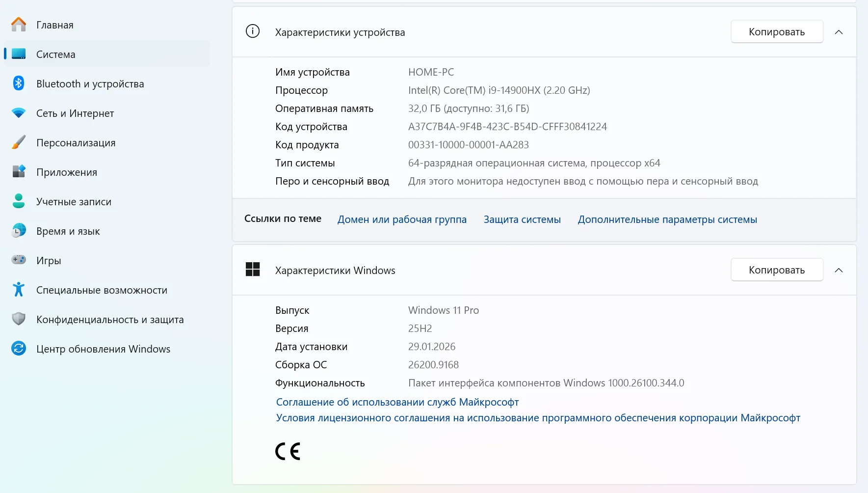This screenshot has height=493, width=868.
Task: Click the Имя устройства label
Action: pos(313,72)
